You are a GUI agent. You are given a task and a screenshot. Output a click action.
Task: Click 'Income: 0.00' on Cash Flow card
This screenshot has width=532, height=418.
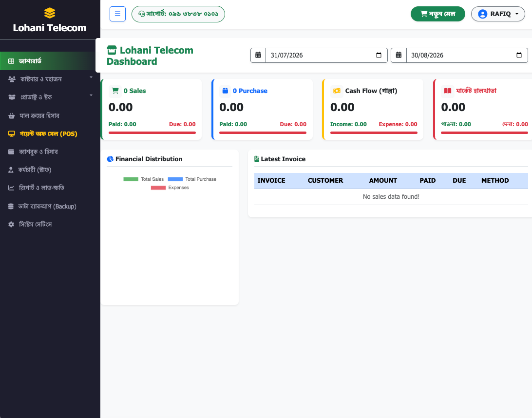348,124
